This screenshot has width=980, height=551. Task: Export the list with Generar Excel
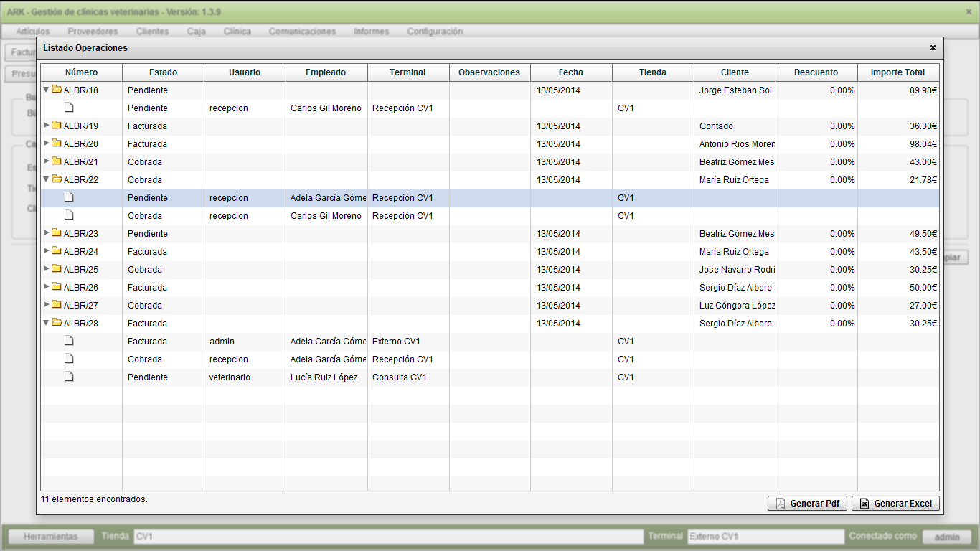click(895, 504)
